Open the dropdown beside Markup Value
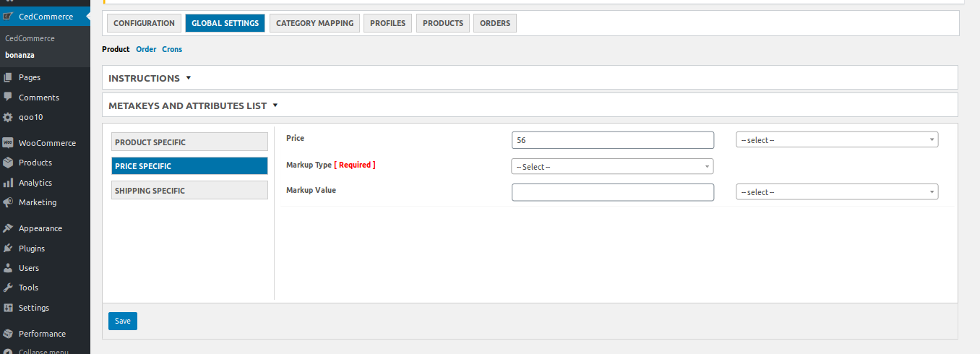 tap(837, 192)
